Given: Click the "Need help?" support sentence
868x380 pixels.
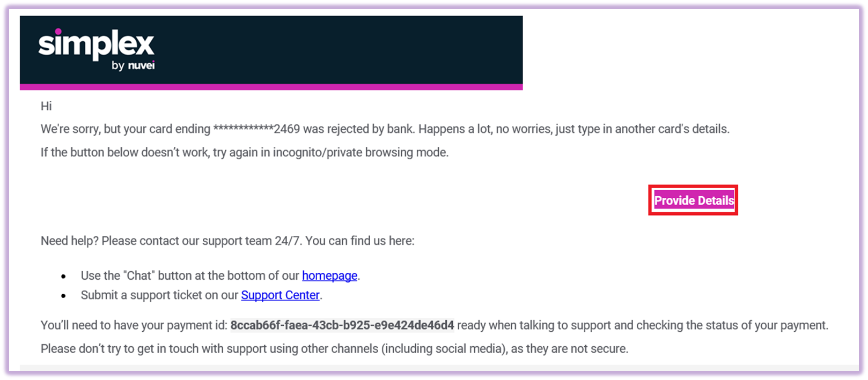Looking at the screenshot, I should [227, 241].
